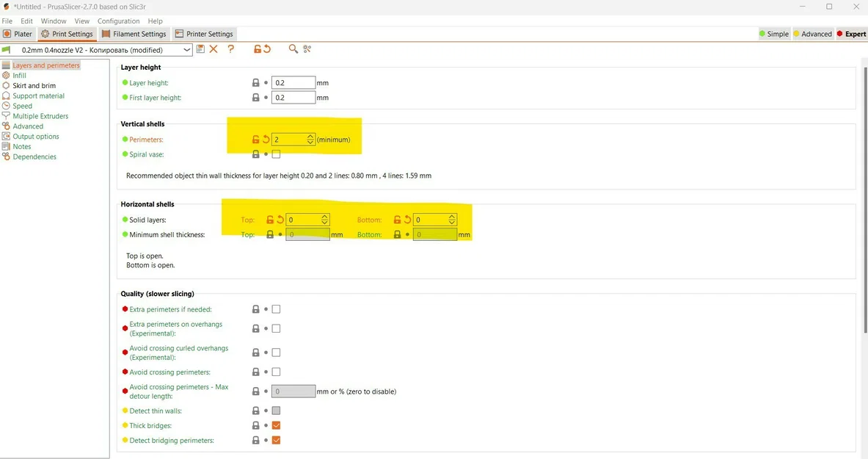The height and width of the screenshot is (459, 868).
Task: Open the Configuration menu
Action: click(x=118, y=21)
